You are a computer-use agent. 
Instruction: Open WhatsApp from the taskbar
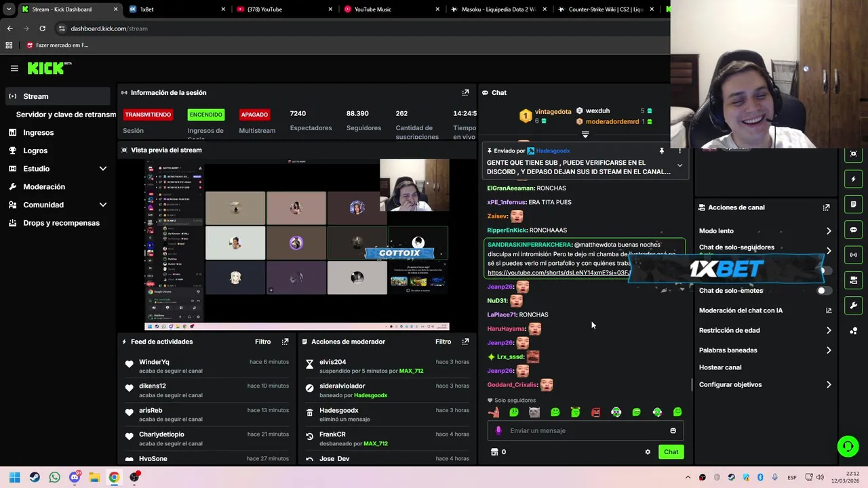point(54,477)
